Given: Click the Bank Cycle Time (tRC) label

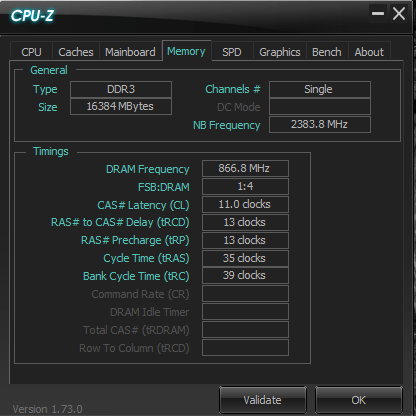Looking at the screenshot, I should [136, 276].
